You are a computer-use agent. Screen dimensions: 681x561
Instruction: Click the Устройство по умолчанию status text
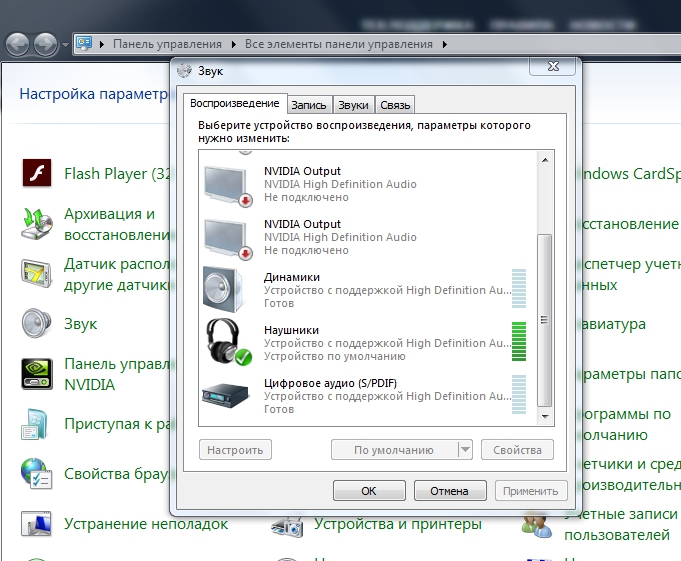tap(334, 356)
